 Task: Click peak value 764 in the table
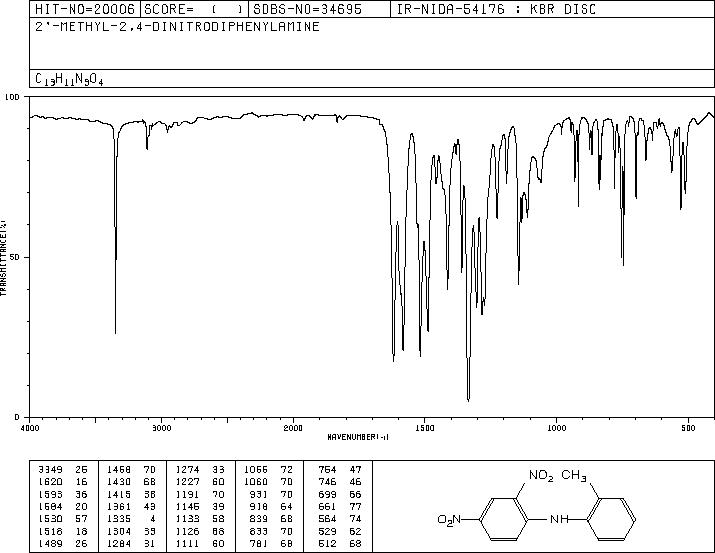coord(327,469)
